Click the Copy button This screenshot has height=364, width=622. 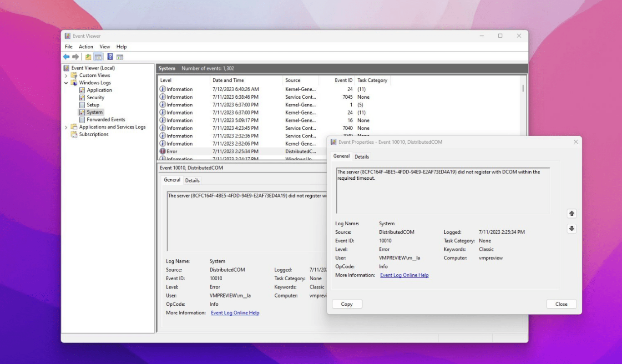[347, 304]
